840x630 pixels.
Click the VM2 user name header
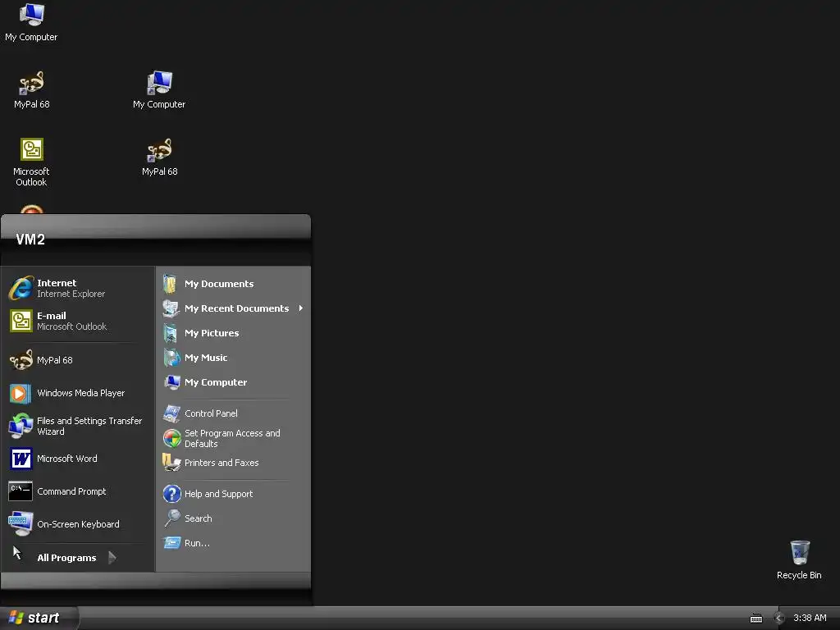[30, 240]
